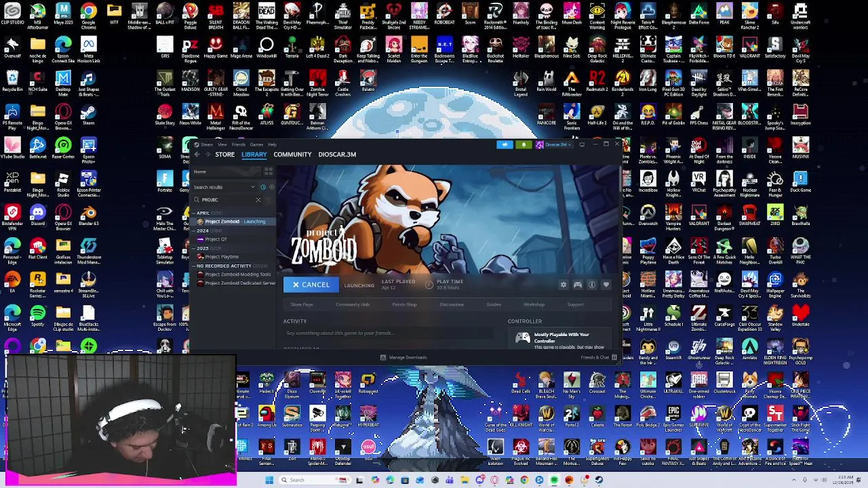The image size is (868, 488).
Task: Open the Discussions link
Action: pos(452,304)
